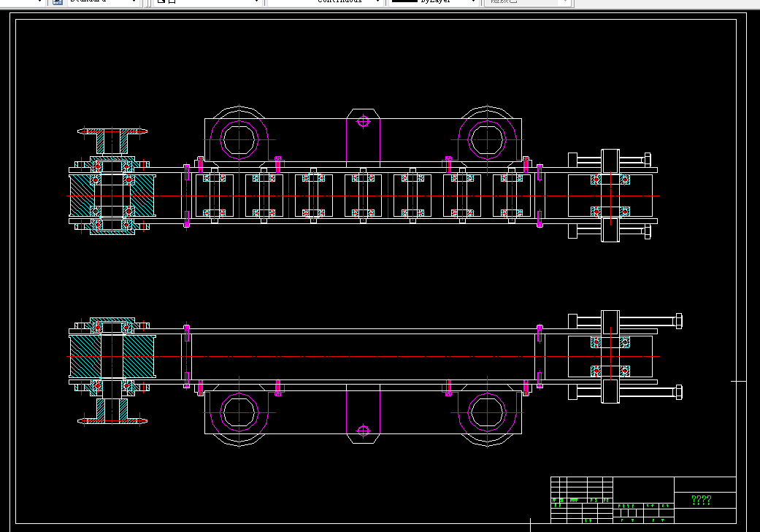The height and width of the screenshot is (532, 760).
Task: Pick the right bearing housing bore in upper view
Action: [x=487, y=139]
